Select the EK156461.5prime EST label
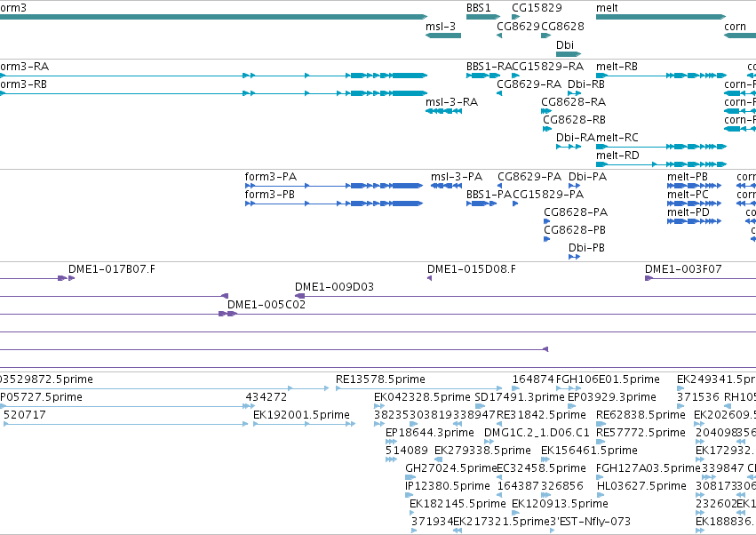This screenshot has width=756, height=535. tap(589, 451)
